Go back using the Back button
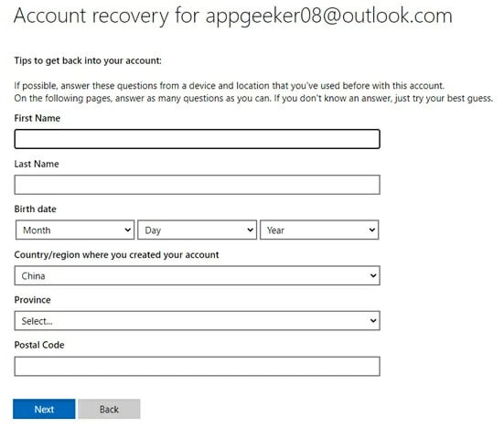This screenshot has height=439, width=504. point(109,409)
